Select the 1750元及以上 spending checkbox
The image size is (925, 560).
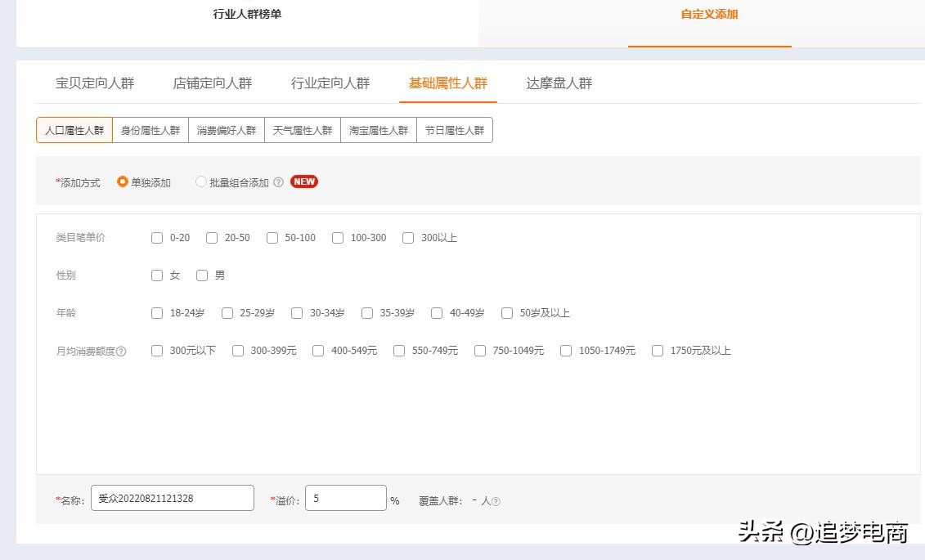point(658,351)
